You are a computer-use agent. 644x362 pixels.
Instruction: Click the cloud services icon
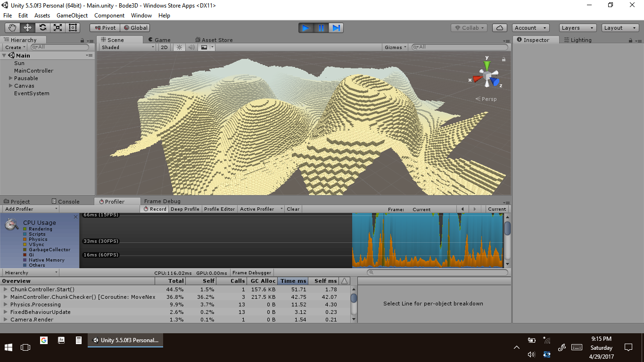(500, 28)
